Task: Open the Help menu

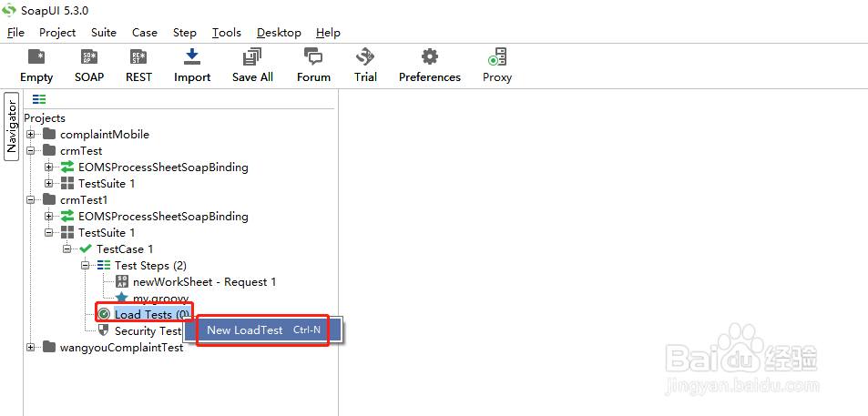Action: 328,33
